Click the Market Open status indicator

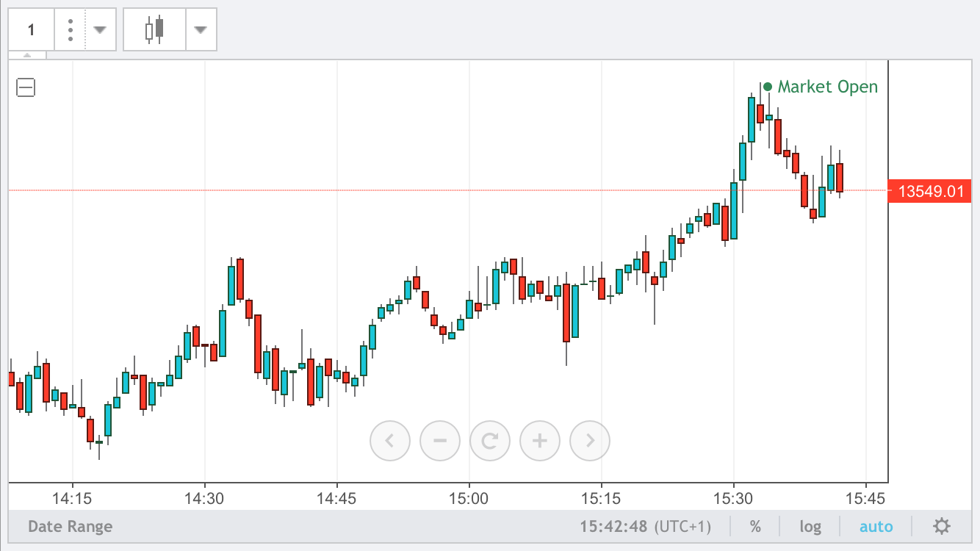[821, 87]
